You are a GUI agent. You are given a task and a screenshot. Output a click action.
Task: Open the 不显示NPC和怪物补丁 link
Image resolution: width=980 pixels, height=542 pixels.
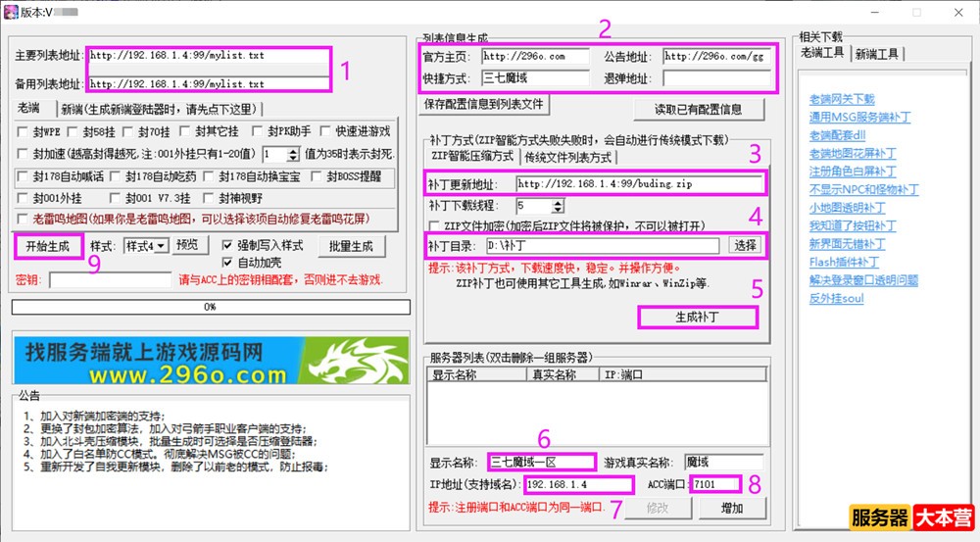863,189
